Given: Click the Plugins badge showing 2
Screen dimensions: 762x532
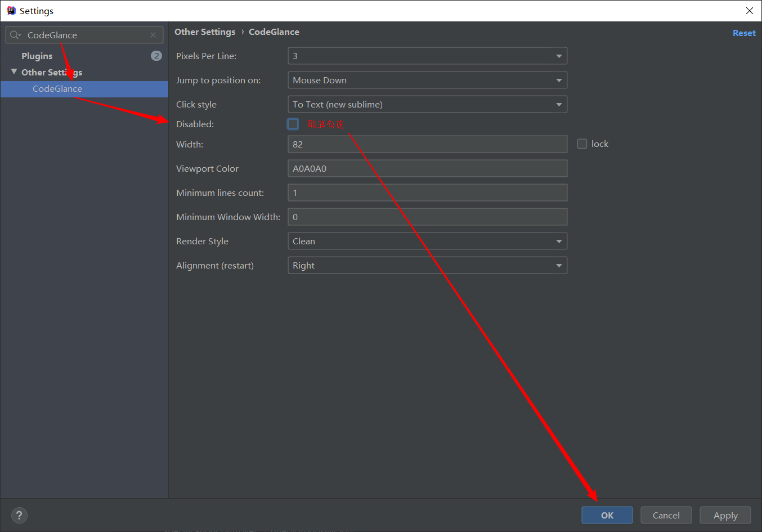Looking at the screenshot, I should (156, 56).
